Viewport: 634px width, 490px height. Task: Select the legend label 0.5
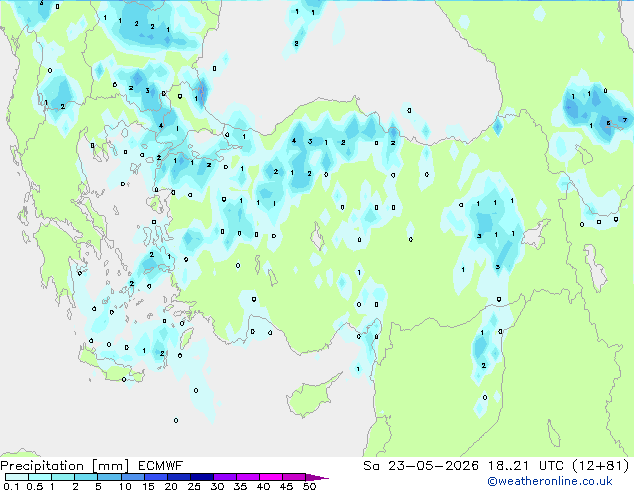pos(35,486)
